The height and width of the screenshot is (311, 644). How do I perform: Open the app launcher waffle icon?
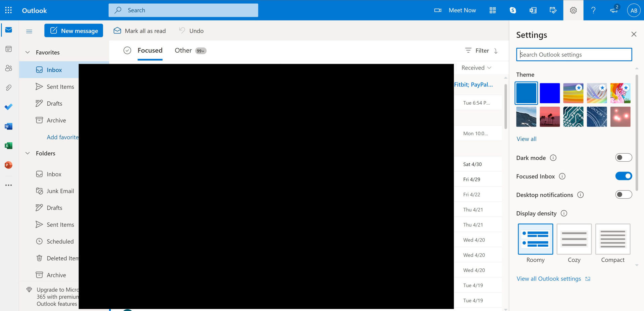tap(8, 10)
